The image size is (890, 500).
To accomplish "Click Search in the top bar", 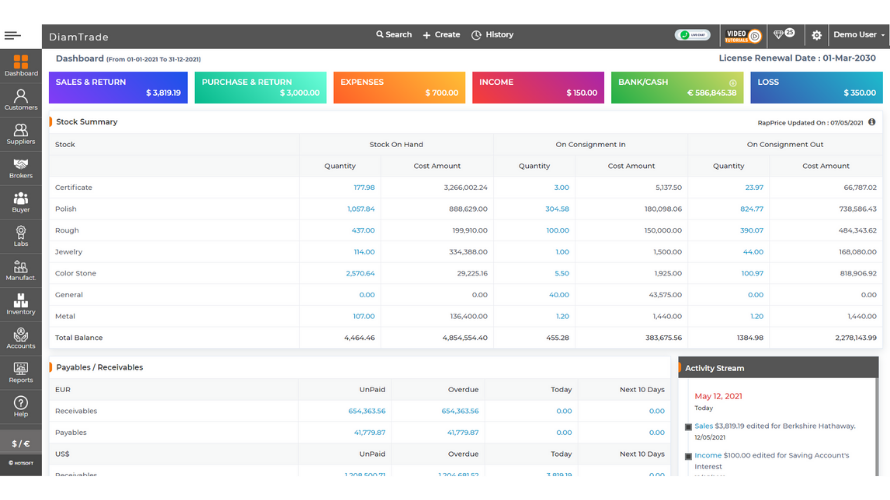I will 393,35.
